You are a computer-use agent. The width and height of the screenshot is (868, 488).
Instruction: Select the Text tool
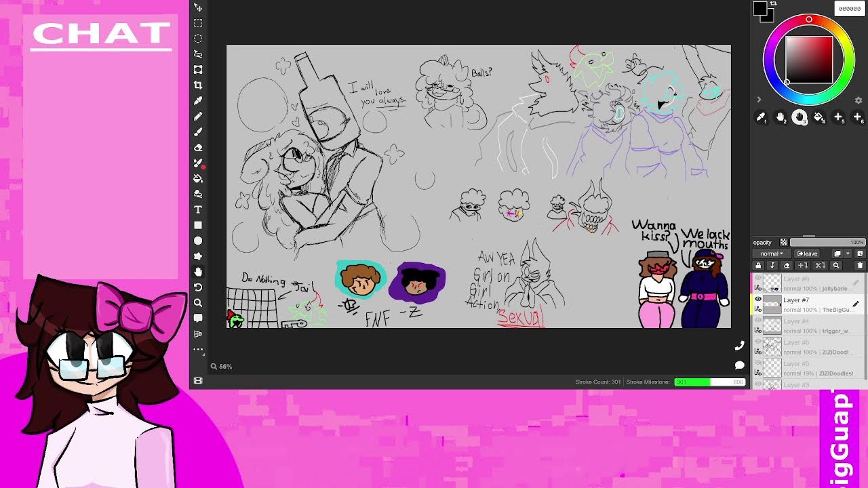pyautogui.click(x=198, y=209)
